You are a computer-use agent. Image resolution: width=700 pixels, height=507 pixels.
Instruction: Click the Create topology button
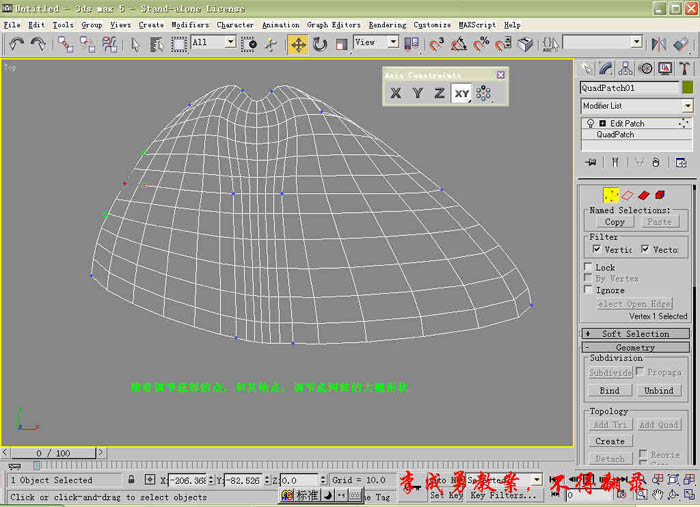coord(609,441)
